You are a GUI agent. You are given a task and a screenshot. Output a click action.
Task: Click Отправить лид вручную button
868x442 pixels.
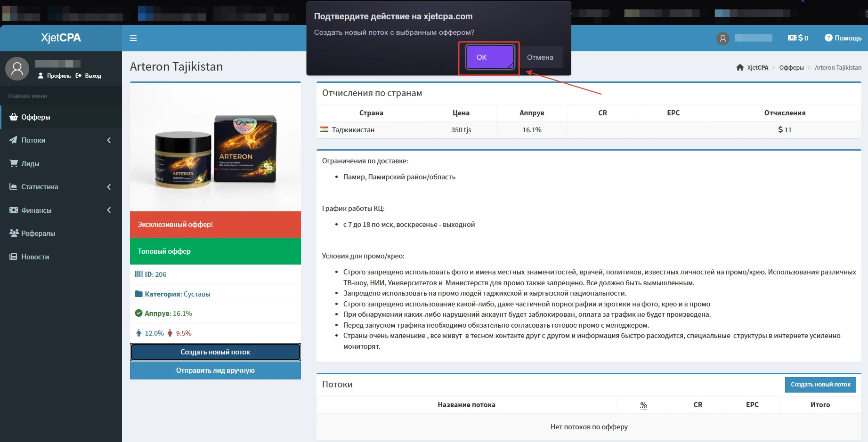coord(215,370)
